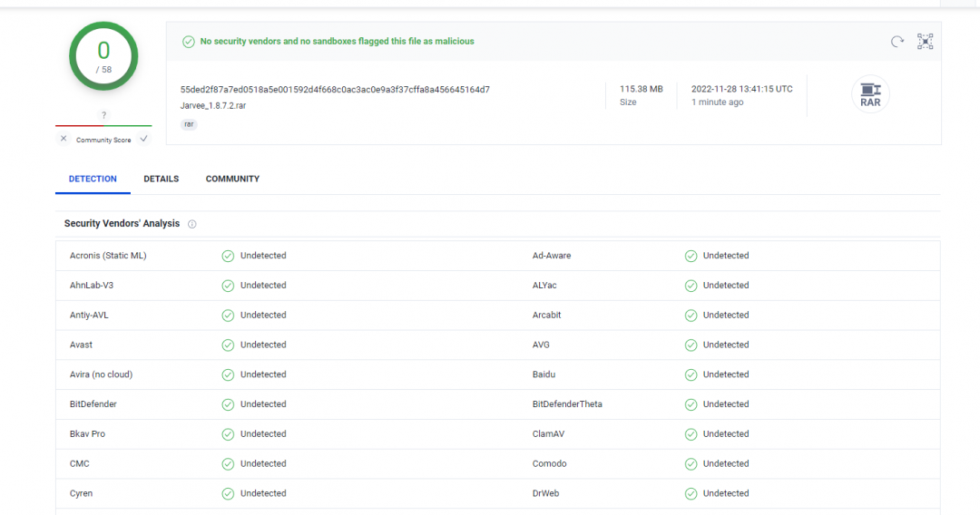
Task: Click the reanalyze file refresh icon
Action: click(897, 42)
